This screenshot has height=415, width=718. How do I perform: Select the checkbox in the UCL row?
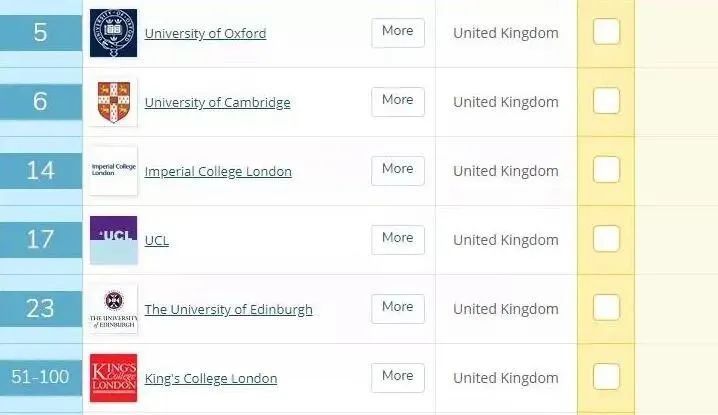[606, 239]
